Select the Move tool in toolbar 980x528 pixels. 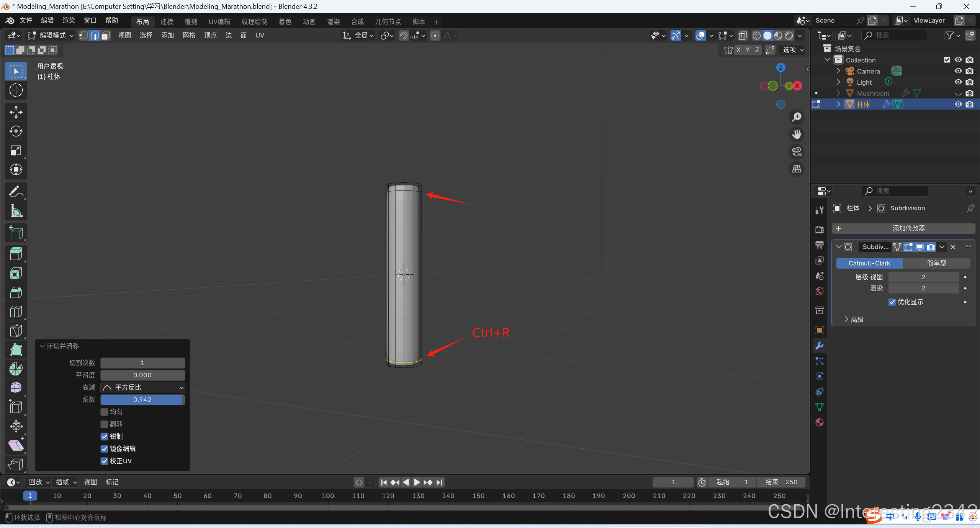16,112
